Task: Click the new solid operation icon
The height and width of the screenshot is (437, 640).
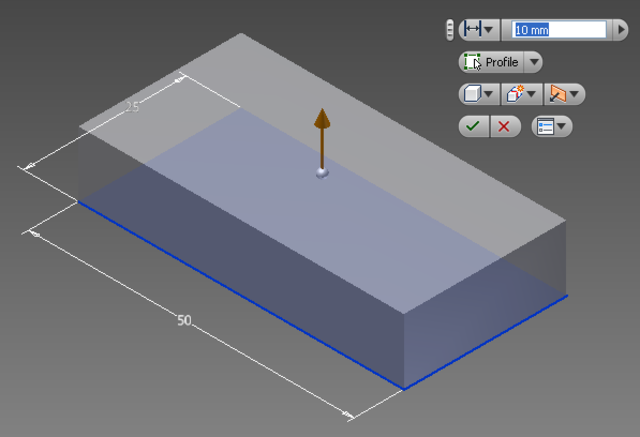Action: (x=515, y=94)
